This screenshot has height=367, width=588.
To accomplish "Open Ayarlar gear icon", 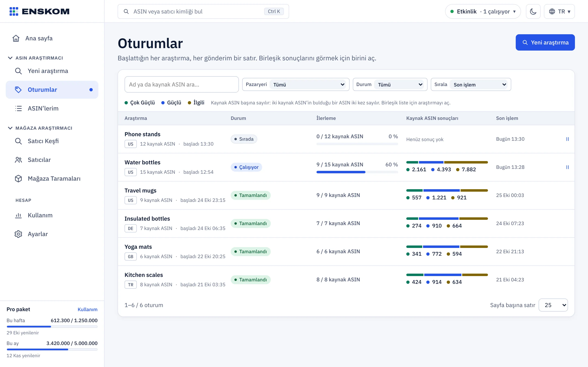I will pyautogui.click(x=18, y=234).
